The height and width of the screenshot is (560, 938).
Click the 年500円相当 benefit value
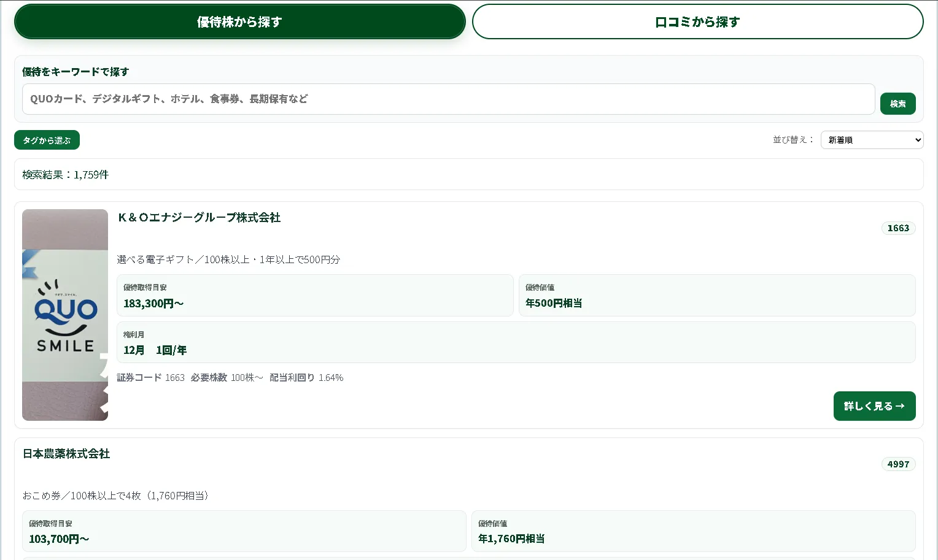(554, 304)
